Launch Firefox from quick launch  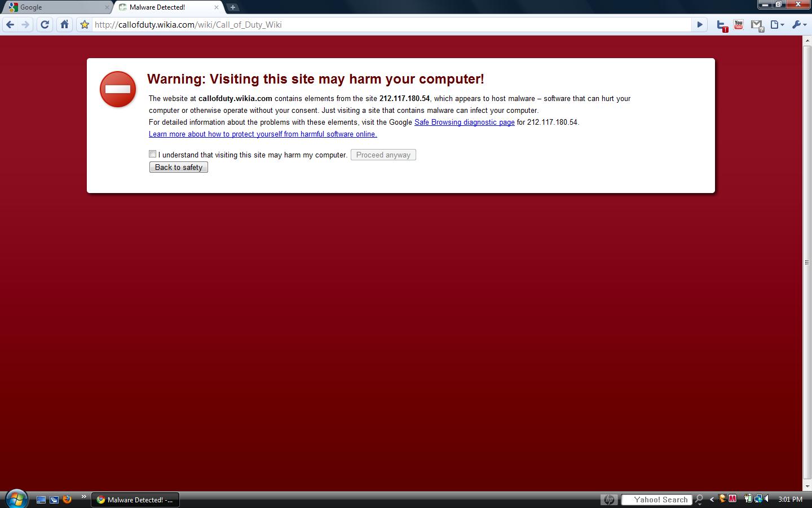(x=67, y=499)
